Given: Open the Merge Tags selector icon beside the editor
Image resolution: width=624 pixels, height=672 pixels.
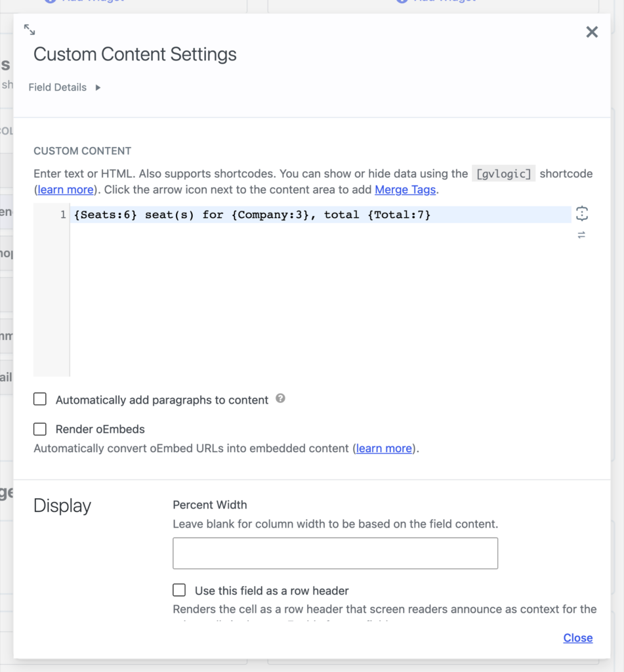Looking at the screenshot, I should 581,213.
